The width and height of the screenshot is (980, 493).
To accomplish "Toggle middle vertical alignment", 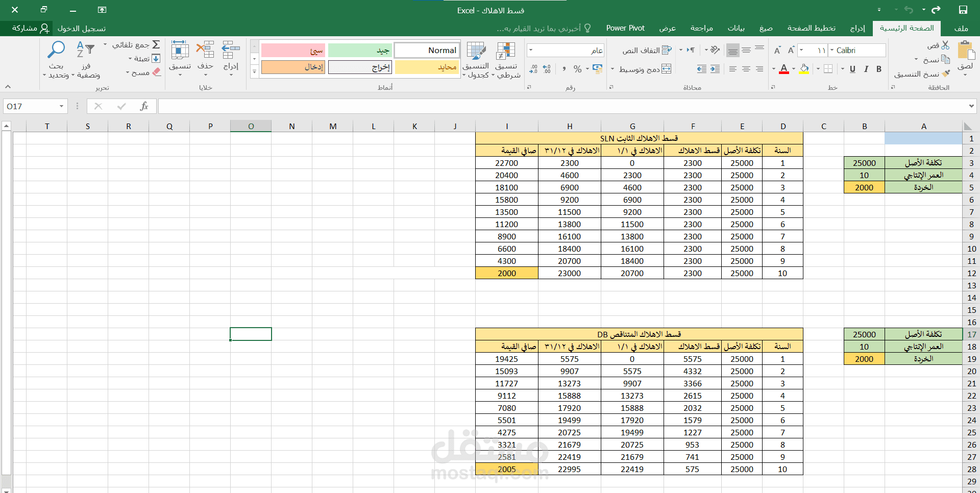I will pos(746,50).
